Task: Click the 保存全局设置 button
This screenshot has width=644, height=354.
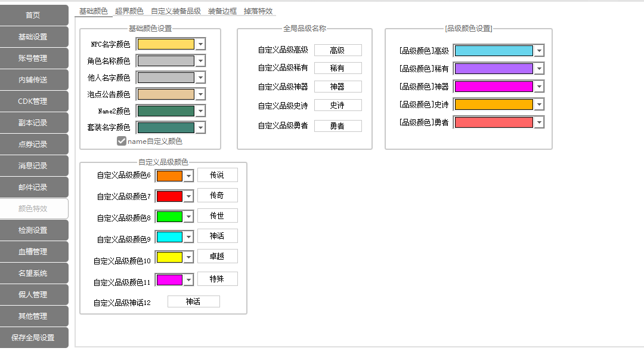Action: pyautogui.click(x=33, y=338)
